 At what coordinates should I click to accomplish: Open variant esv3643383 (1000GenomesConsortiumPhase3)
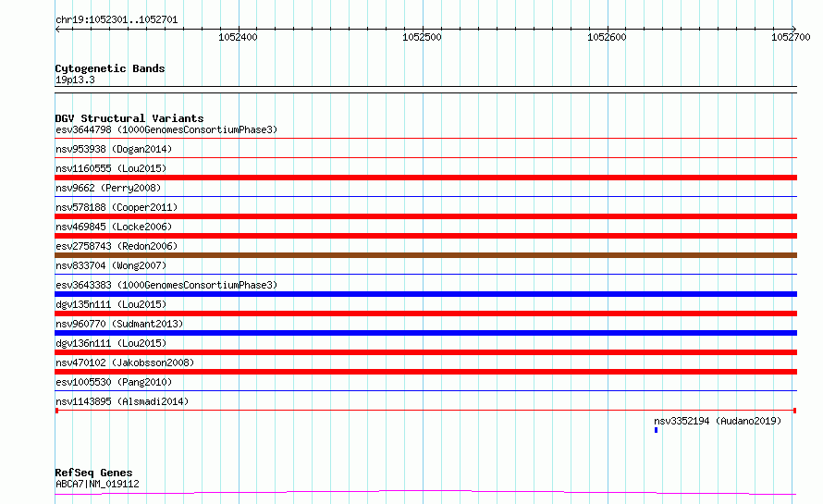click(x=166, y=285)
